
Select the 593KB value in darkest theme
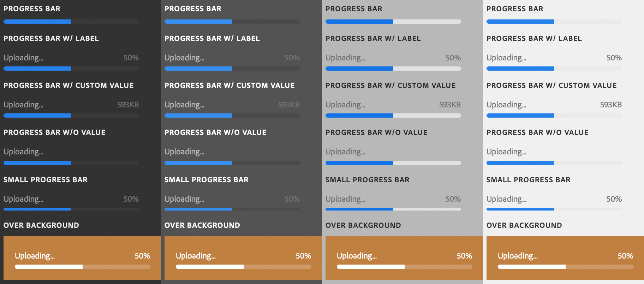click(128, 105)
